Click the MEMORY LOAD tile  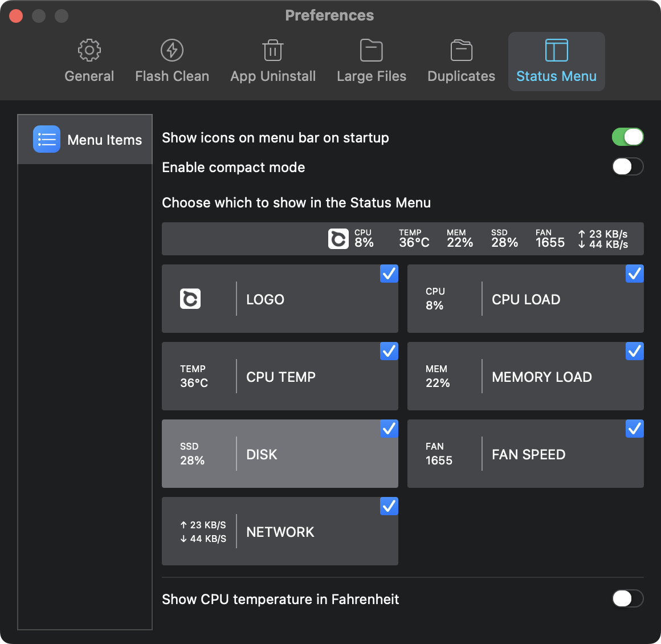point(525,377)
